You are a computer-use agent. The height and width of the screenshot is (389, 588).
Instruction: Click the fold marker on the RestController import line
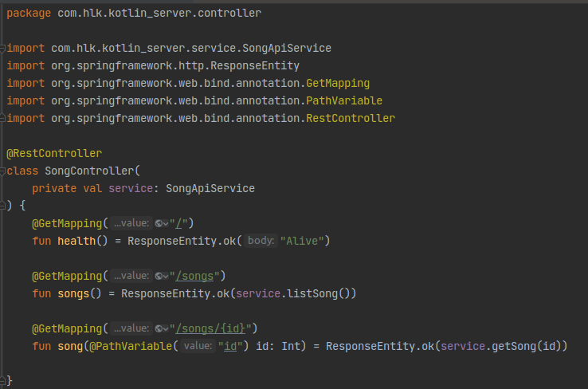(4, 119)
